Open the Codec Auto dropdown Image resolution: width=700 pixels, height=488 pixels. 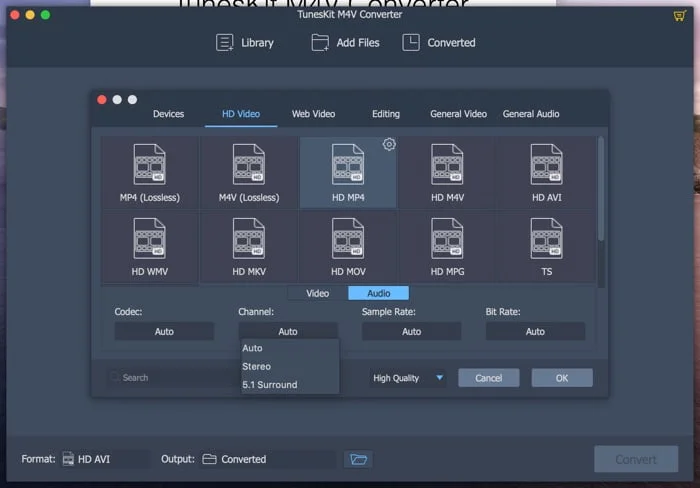click(164, 331)
